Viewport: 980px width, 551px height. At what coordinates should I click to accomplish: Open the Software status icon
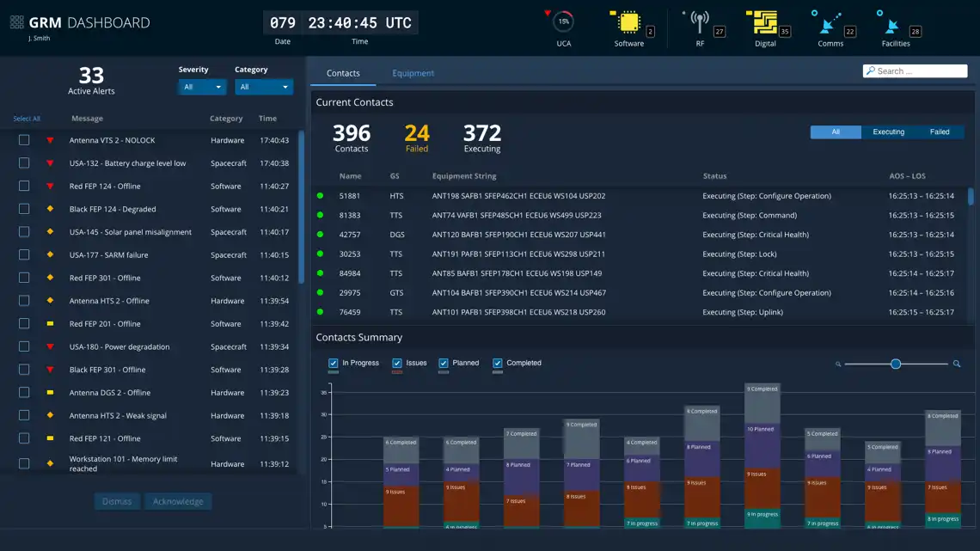tap(628, 22)
